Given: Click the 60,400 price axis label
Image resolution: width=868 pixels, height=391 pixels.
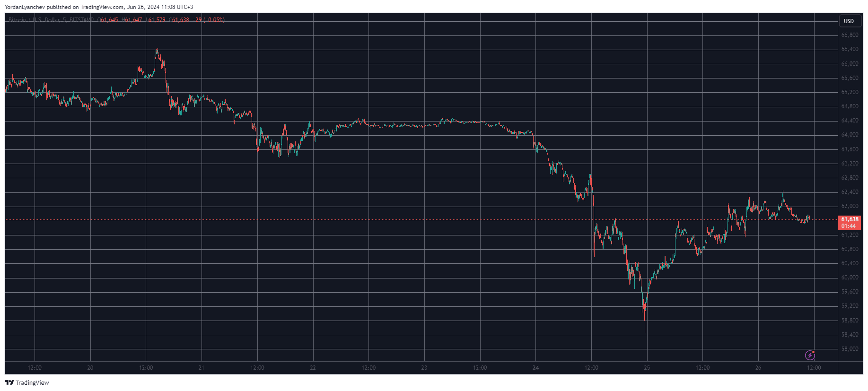Looking at the screenshot, I should click(x=850, y=263).
